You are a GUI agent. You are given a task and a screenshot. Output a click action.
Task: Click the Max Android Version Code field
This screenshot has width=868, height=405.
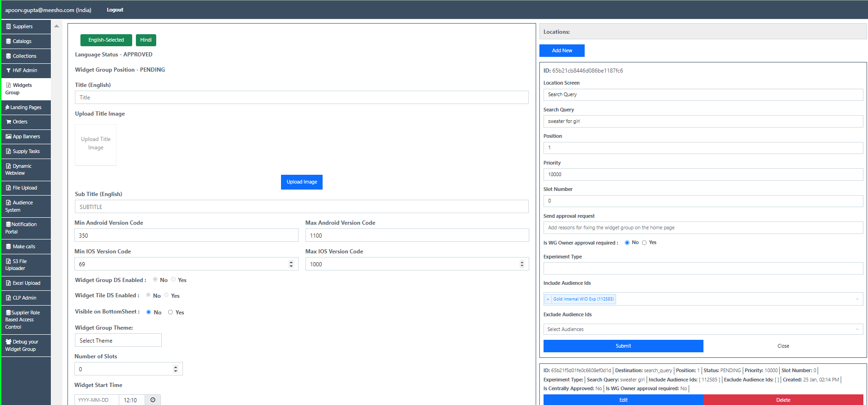[x=417, y=235]
